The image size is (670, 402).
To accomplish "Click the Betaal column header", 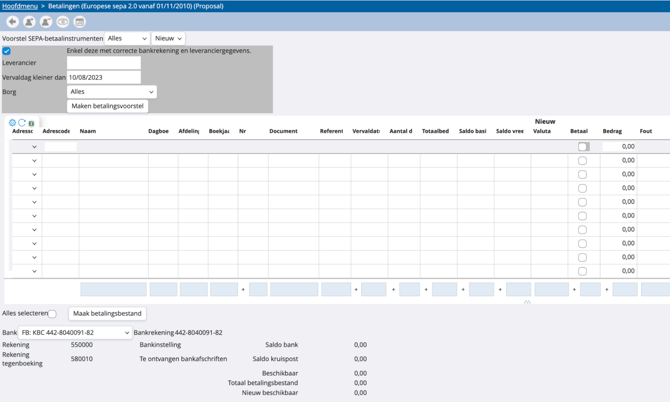I will [x=579, y=131].
